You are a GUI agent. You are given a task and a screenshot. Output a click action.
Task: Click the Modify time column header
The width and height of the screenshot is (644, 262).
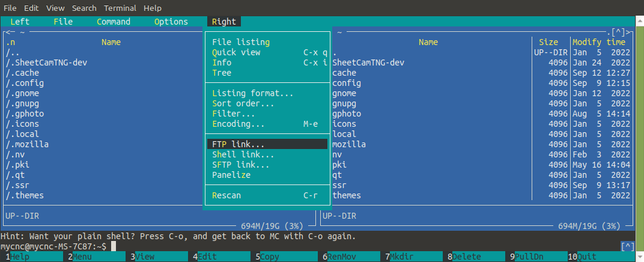[598, 42]
